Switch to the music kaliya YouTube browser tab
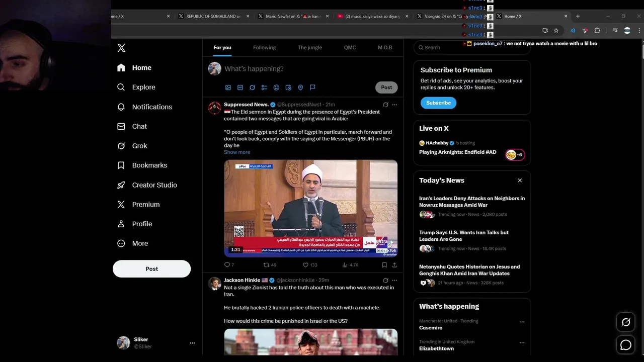Viewport: 644px width, 362px height. (x=372, y=17)
